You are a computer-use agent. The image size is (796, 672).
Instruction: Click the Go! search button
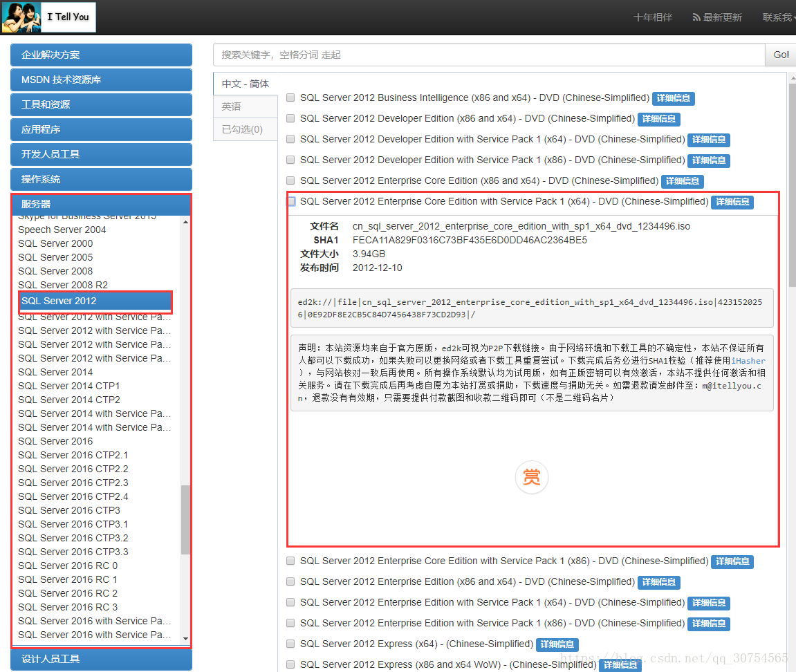point(781,54)
